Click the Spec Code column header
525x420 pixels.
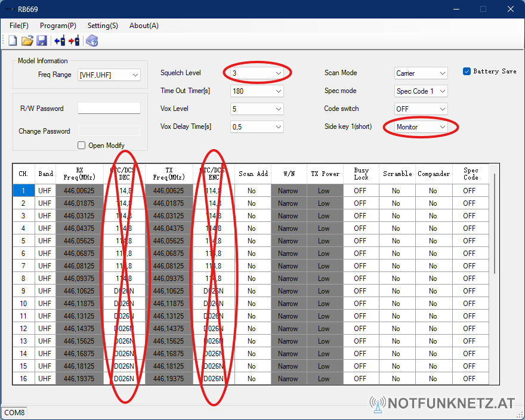[470, 174]
